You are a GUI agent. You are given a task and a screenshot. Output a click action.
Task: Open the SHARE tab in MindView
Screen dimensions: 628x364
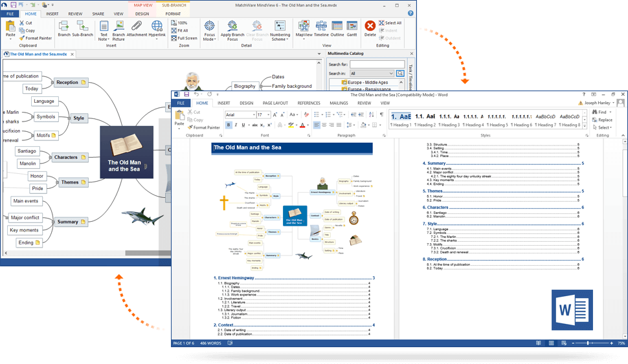(98, 14)
